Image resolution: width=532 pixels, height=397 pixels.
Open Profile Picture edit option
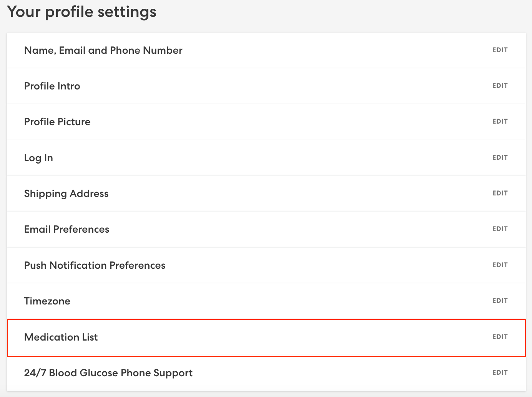point(500,121)
